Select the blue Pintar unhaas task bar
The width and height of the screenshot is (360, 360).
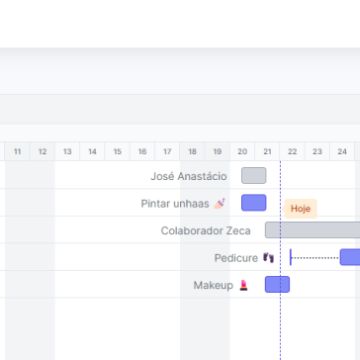(x=254, y=203)
